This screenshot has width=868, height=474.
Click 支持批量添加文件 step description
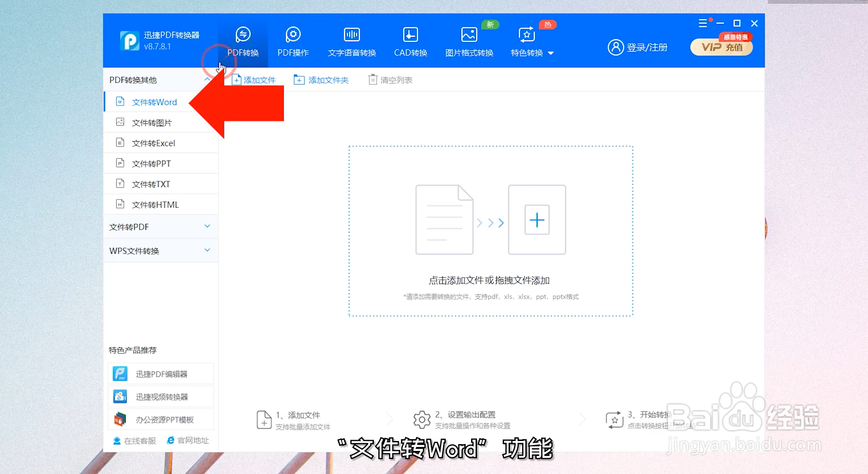tap(303, 427)
